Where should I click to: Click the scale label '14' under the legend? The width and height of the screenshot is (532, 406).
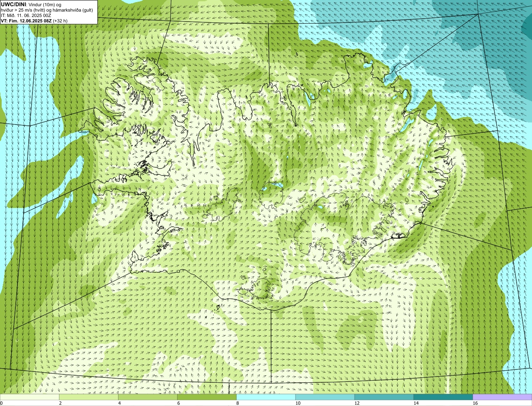[x=416, y=403]
